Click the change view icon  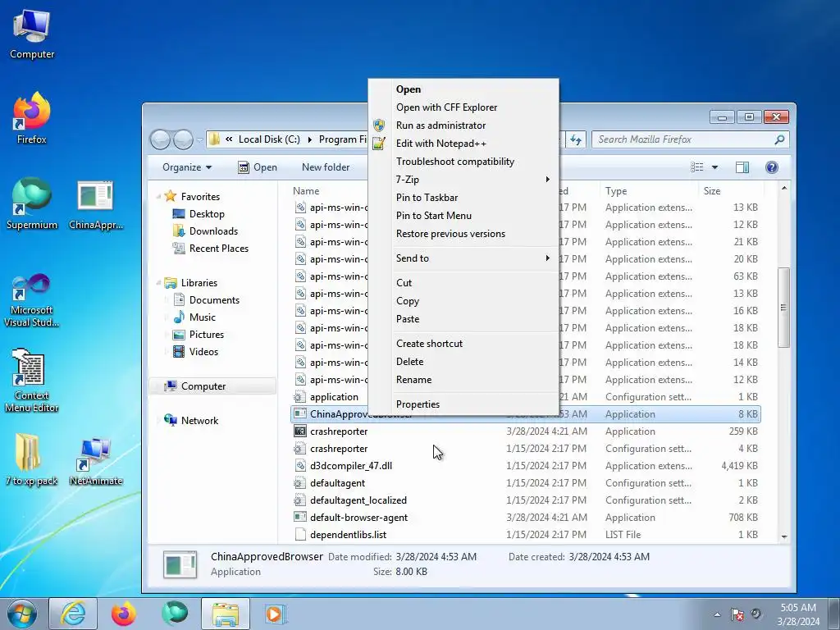[697, 167]
